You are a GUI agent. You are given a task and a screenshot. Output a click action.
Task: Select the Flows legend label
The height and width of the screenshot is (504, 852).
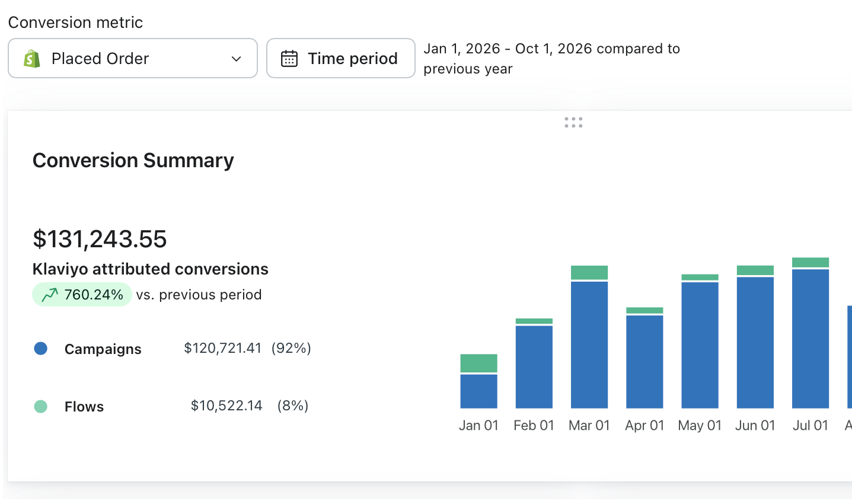pyautogui.click(x=84, y=407)
